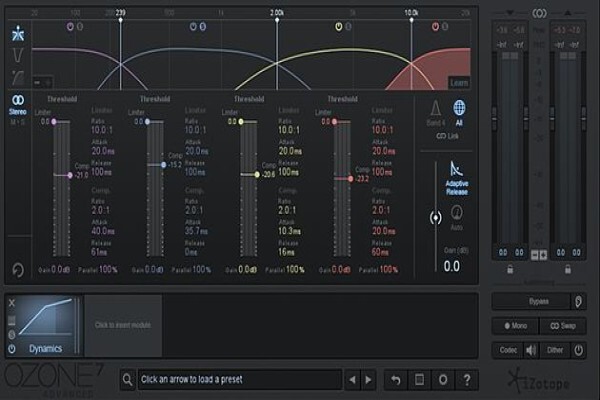Click band 1 compressor attack 40.0ms value
This screenshot has width=600, height=400.
(103, 231)
